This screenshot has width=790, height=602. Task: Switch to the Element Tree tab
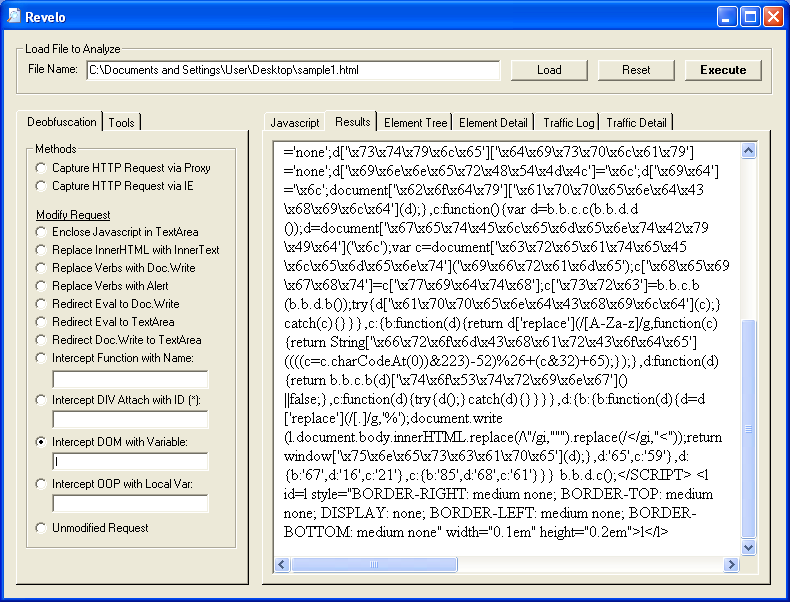(x=415, y=122)
